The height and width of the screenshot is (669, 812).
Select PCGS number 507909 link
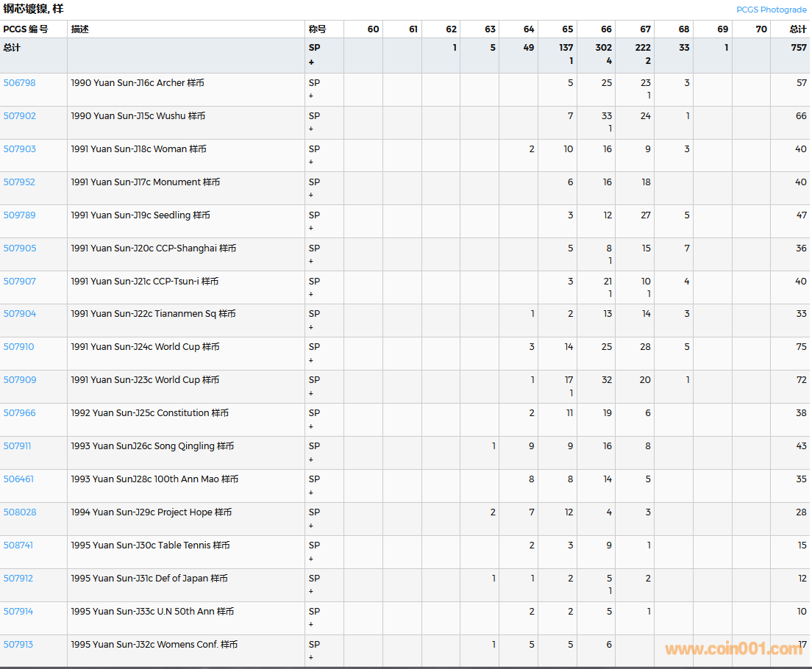click(19, 380)
